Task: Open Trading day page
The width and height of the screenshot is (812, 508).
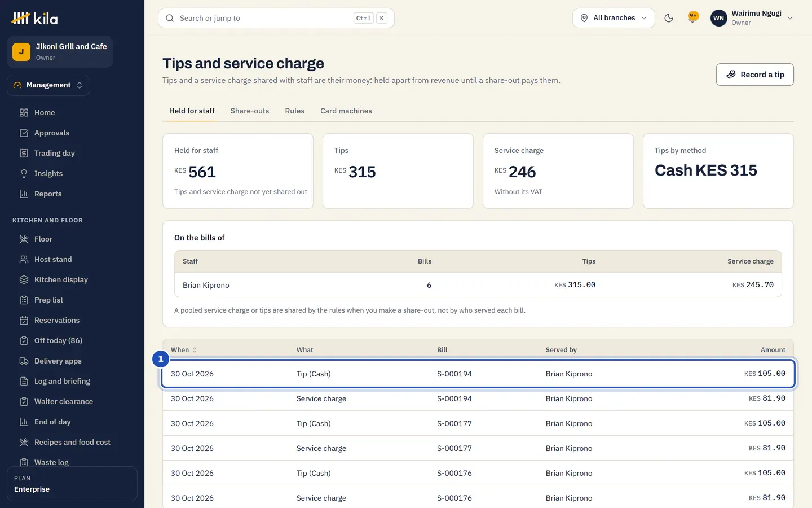Action: click(54, 153)
